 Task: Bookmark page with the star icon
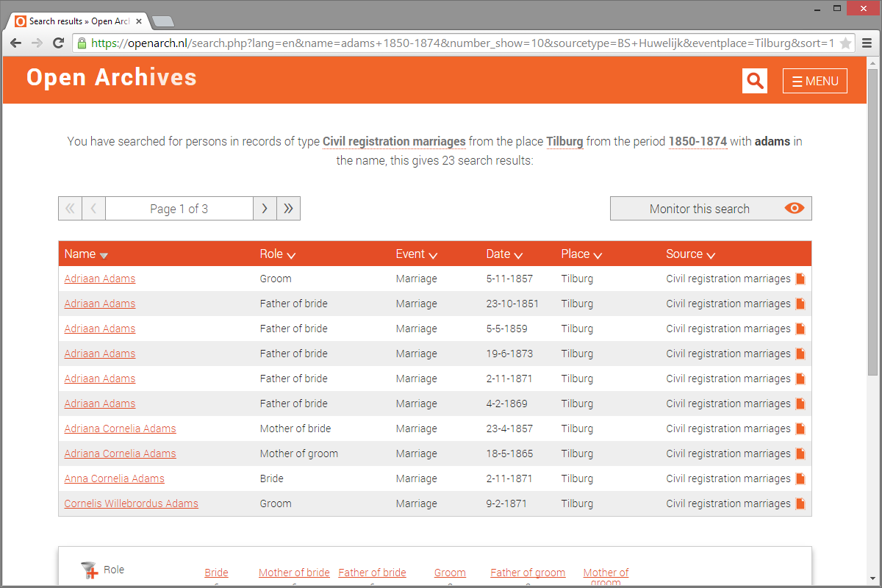pyautogui.click(x=846, y=43)
